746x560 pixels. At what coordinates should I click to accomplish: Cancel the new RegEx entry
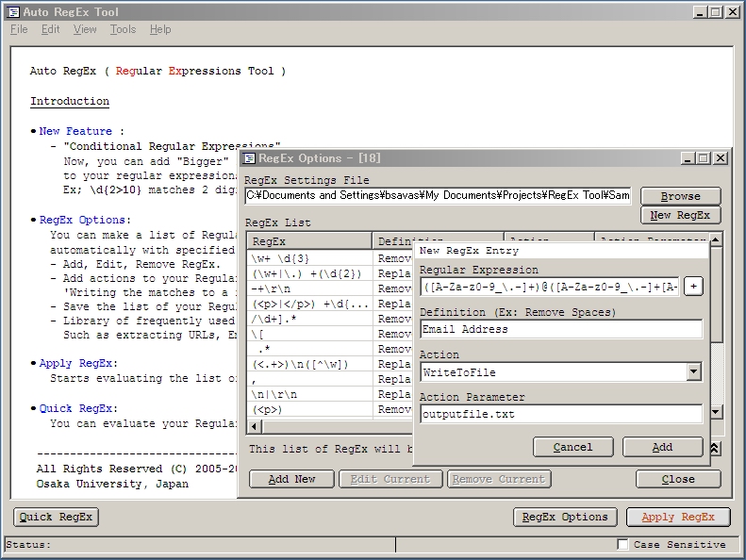pyautogui.click(x=572, y=447)
